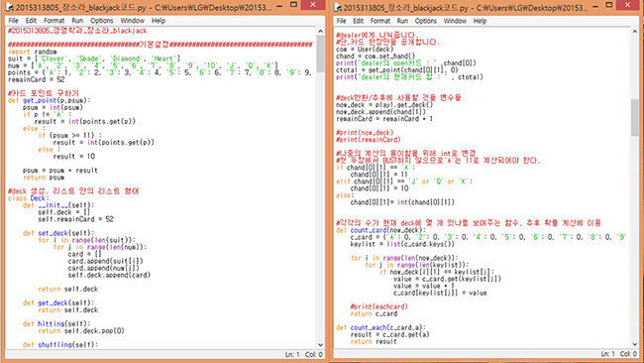Click 'def set_deck(self):' line

pyautogui.click(x=58, y=233)
